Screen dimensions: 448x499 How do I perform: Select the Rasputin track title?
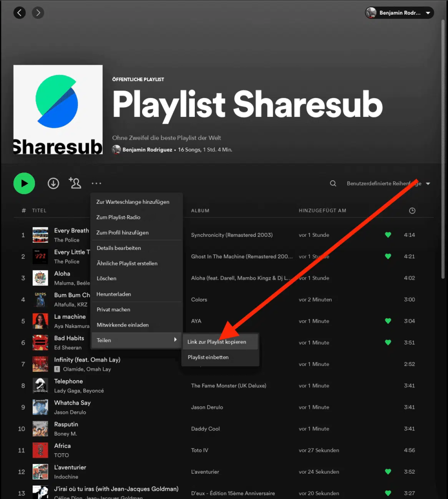click(x=66, y=424)
